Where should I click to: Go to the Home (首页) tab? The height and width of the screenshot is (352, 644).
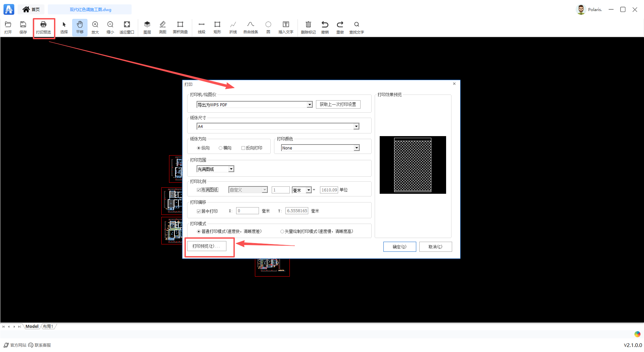coord(31,9)
